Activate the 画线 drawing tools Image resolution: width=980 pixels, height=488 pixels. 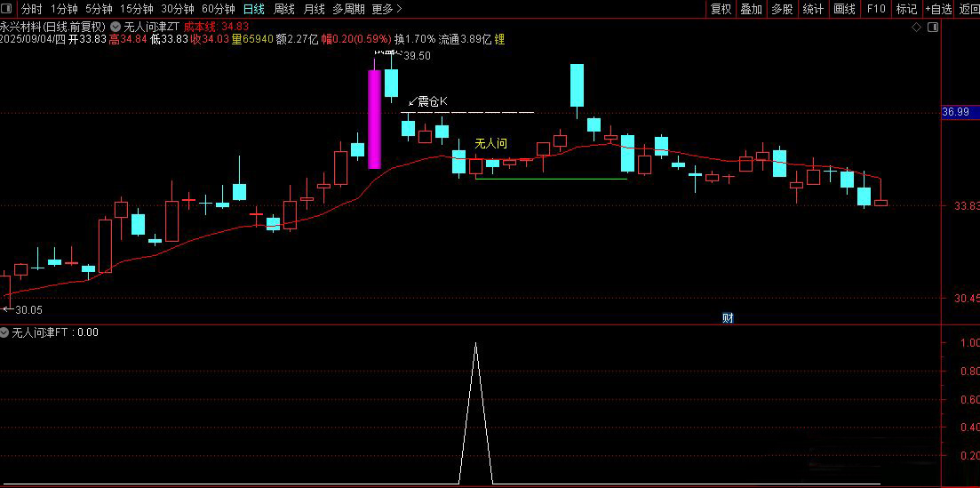(844, 9)
